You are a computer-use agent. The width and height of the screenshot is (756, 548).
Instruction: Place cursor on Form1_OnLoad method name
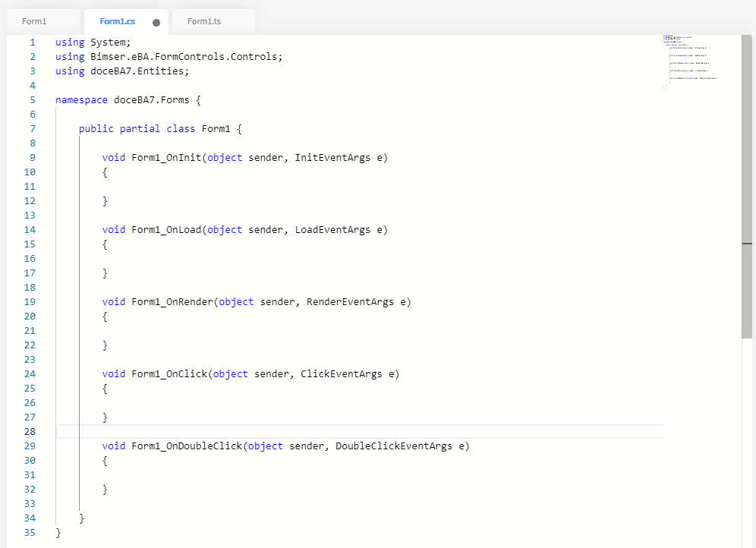pyautogui.click(x=166, y=229)
